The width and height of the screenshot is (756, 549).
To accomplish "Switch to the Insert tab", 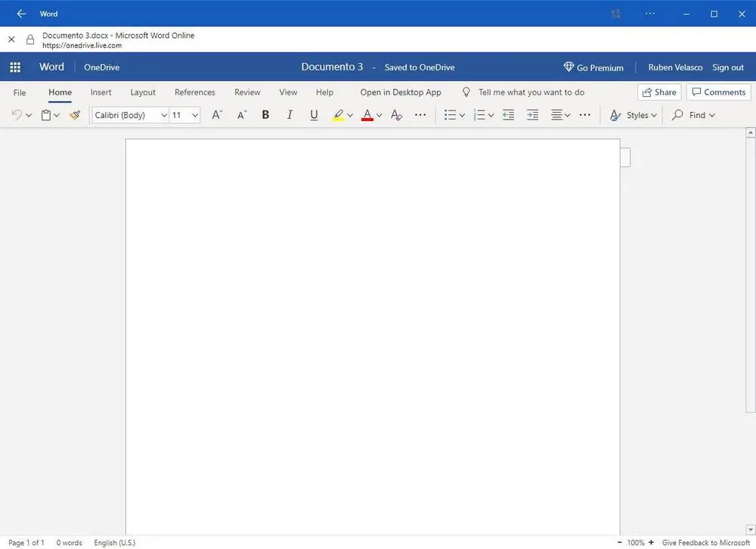I will point(101,92).
